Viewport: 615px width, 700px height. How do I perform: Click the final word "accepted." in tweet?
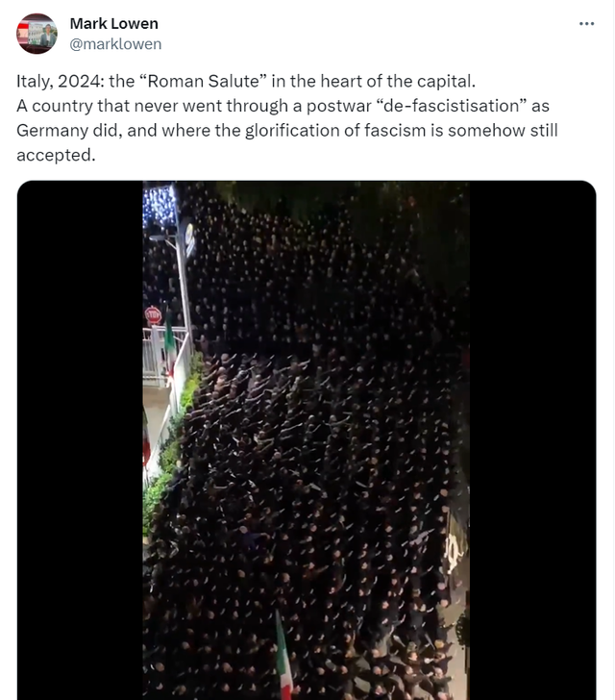57,156
